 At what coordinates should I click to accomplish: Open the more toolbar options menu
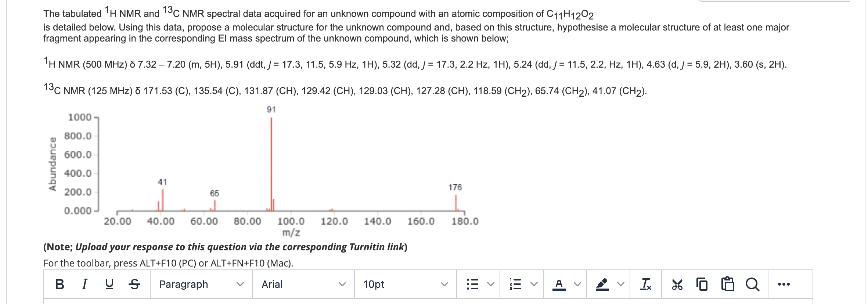pyautogui.click(x=784, y=285)
